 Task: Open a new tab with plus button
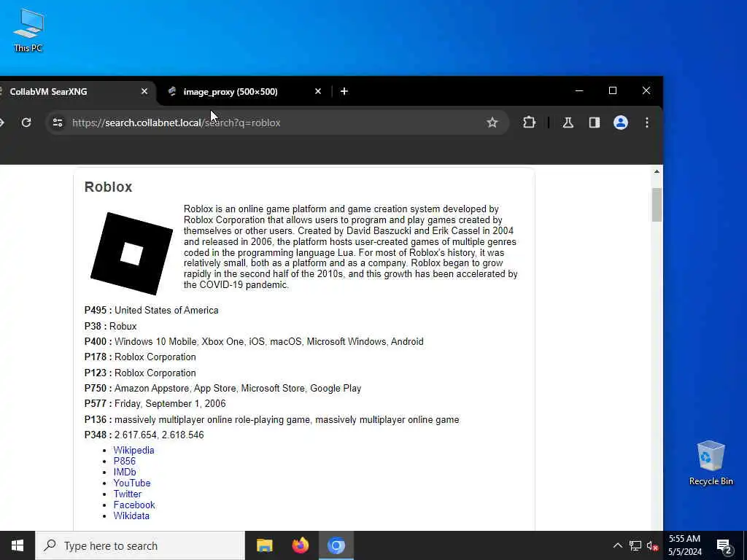(344, 91)
